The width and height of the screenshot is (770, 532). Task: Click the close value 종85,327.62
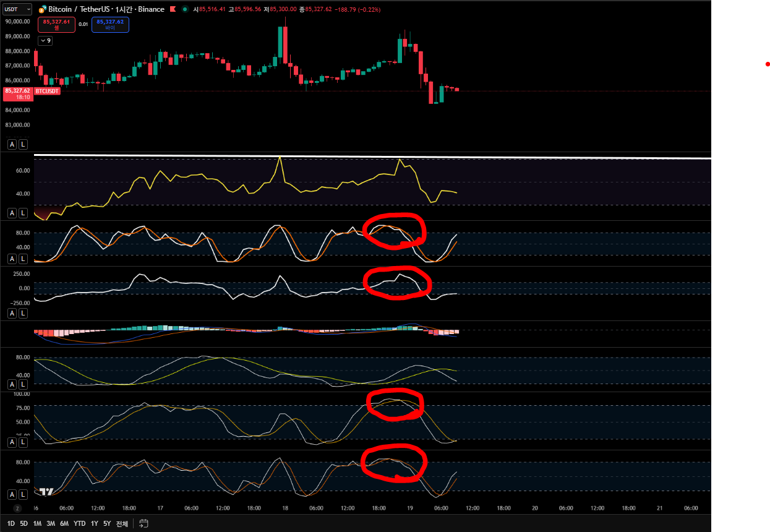click(315, 10)
